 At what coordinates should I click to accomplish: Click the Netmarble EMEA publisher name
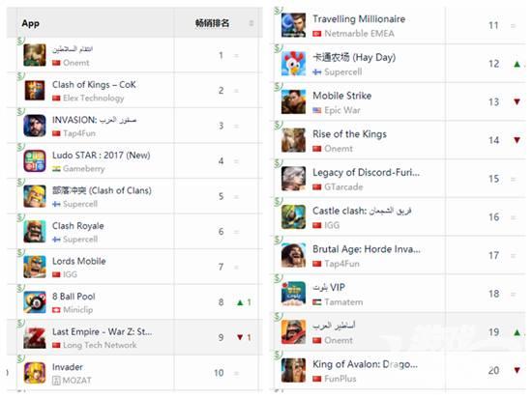click(359, 34)
